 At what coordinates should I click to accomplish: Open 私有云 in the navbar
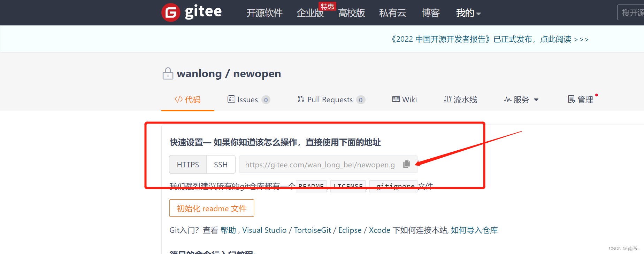point(393,13)
